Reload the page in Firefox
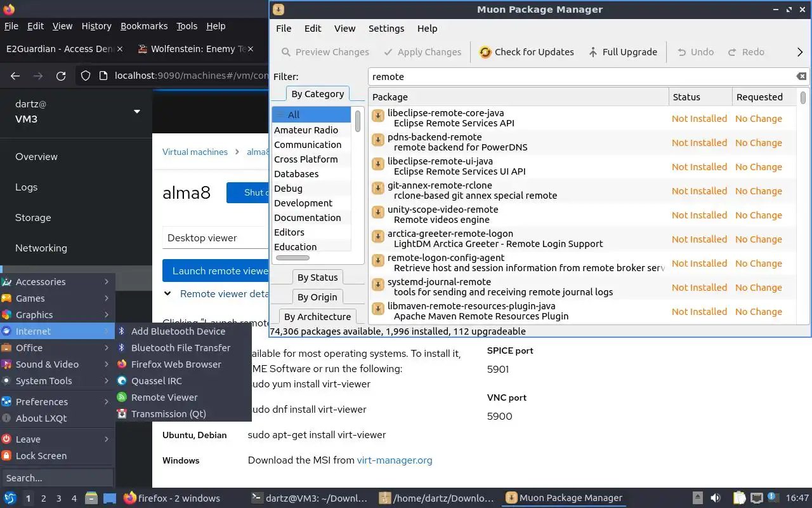 point(61,76)
